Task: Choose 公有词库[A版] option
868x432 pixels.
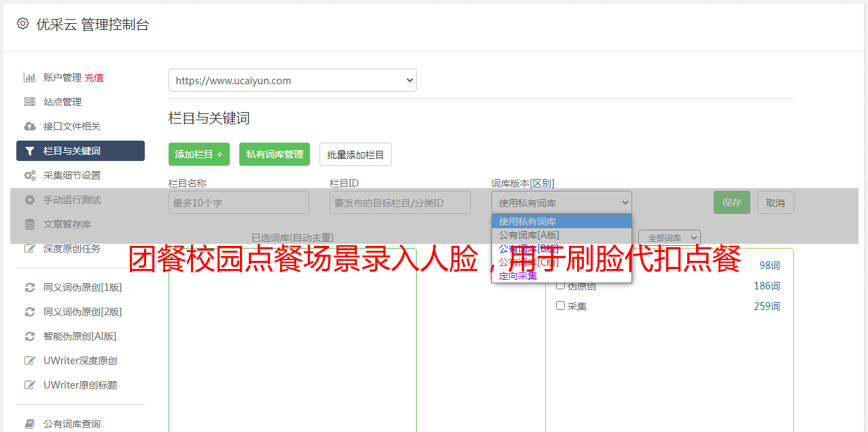Action: 561,235
